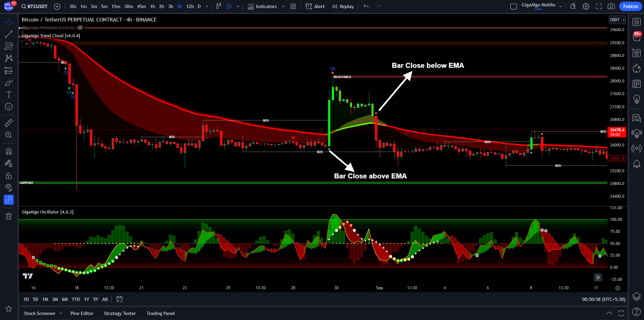This screenshot has height=320, width=644.
Task: Start bar Replay mode
Action: click(343, 6)
